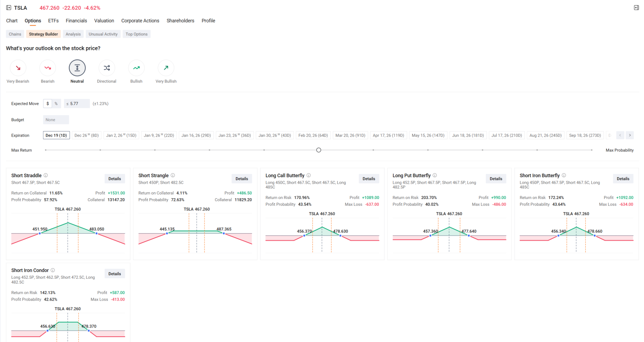Set slider to the Max Return end
644x342 pixels.
(46, 150)
